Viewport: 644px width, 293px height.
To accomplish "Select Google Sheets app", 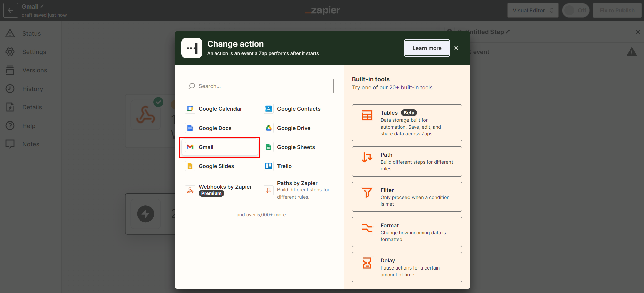I will pos(298,147).
